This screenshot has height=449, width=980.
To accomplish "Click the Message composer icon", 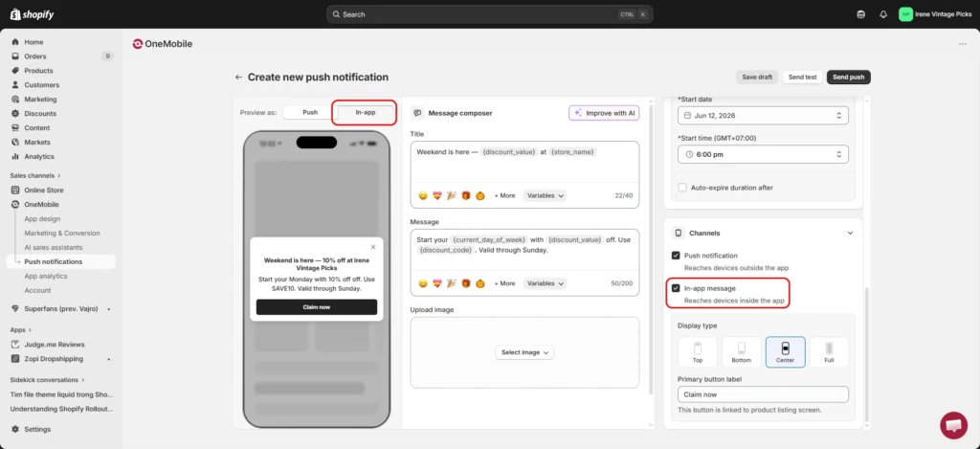I will [x=418, y=113].
